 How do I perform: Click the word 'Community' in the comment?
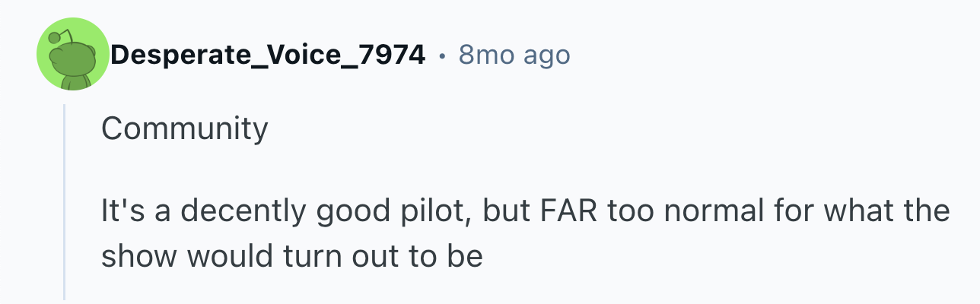(184, 128)
